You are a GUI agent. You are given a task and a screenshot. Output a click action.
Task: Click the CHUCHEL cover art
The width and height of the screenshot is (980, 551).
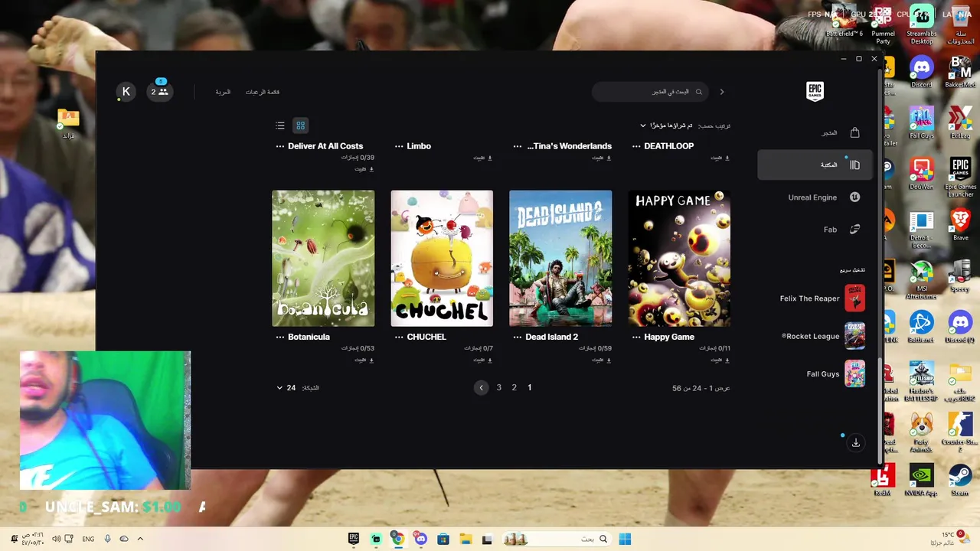(x=442, y=259)
